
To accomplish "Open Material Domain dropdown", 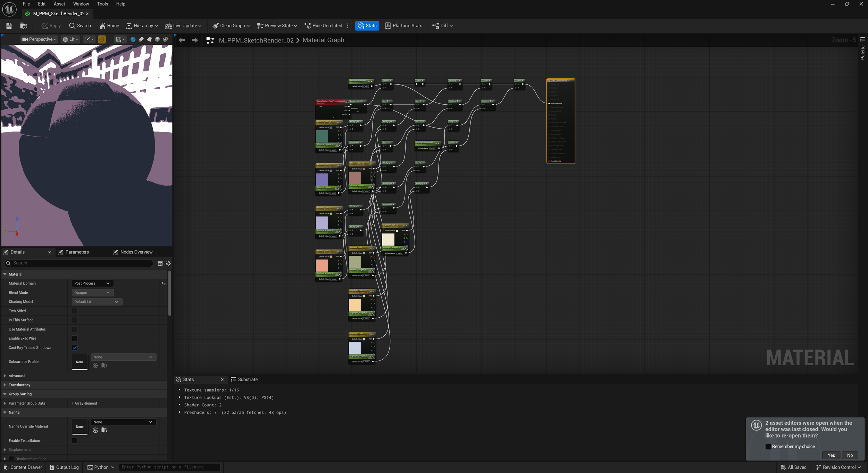I will 92,283.
